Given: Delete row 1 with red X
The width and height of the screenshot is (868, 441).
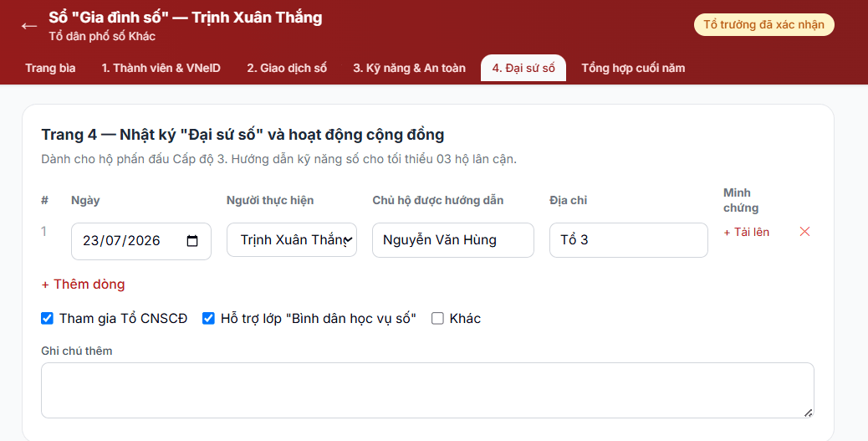Looking at the screenshot, I should [804, 232].
